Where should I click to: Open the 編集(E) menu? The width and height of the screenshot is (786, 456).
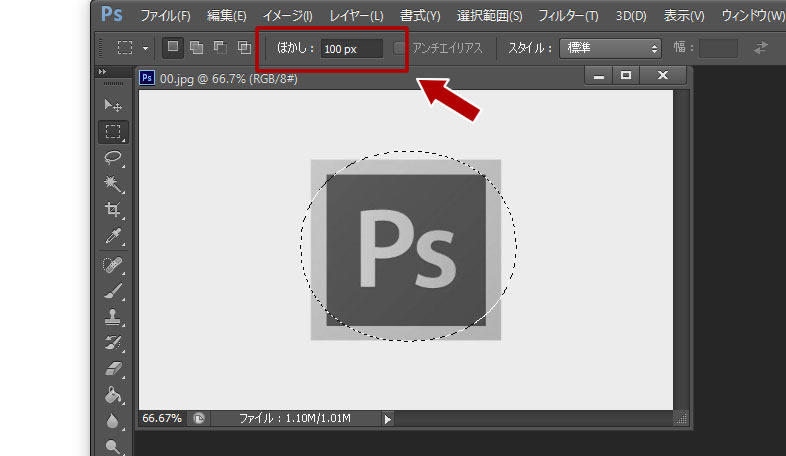227,16
